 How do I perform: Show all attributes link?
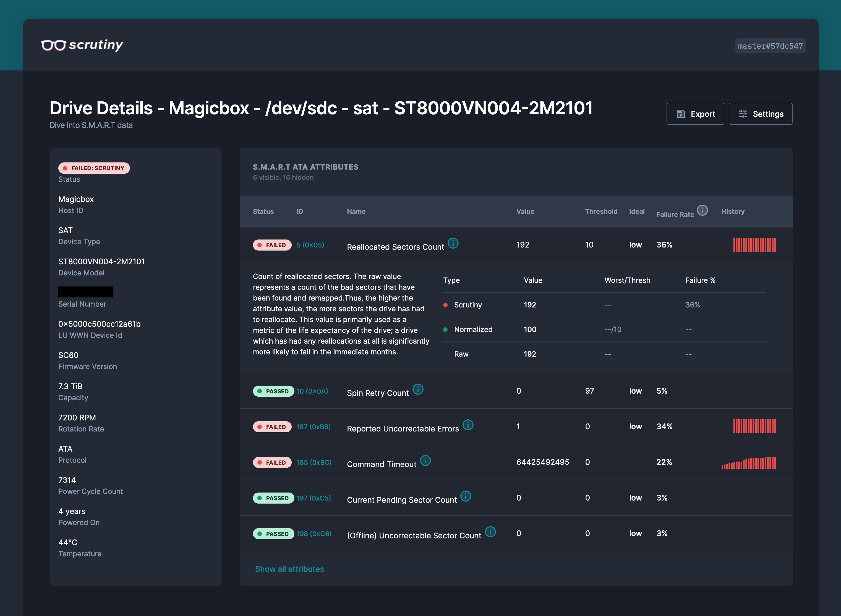[x=289, y=569]
